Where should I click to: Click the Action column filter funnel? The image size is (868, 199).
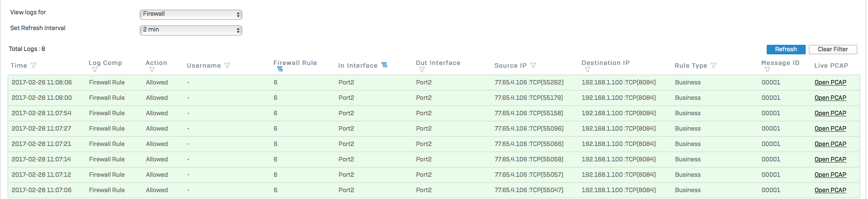click(x=152, y=69)
